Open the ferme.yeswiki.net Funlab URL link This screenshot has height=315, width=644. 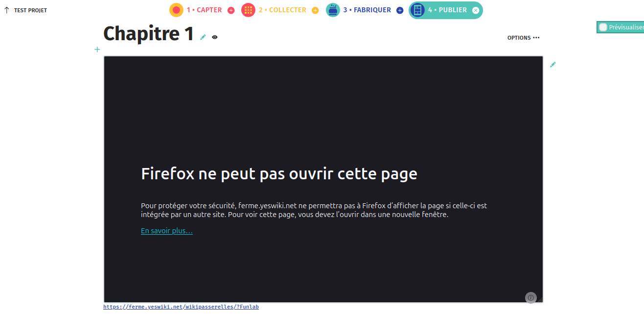click(181, 307)
